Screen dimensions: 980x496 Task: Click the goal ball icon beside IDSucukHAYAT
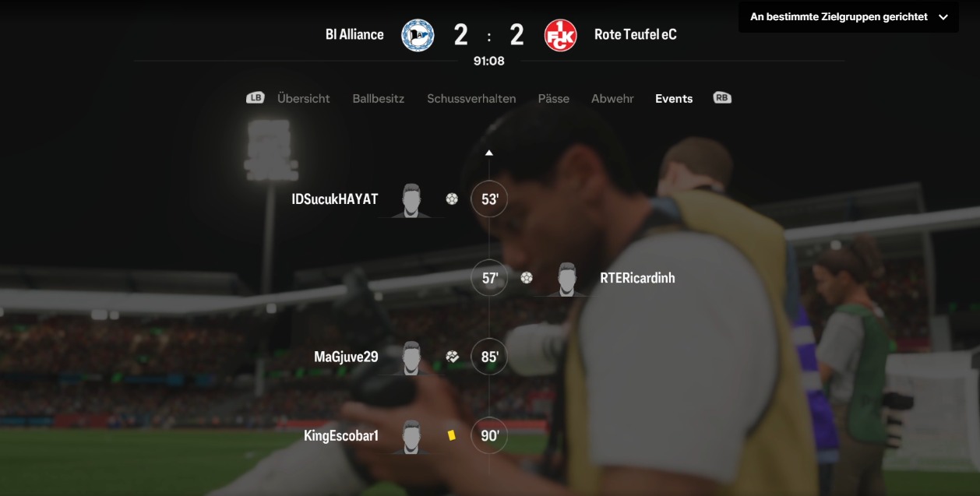tap(452, 199)
